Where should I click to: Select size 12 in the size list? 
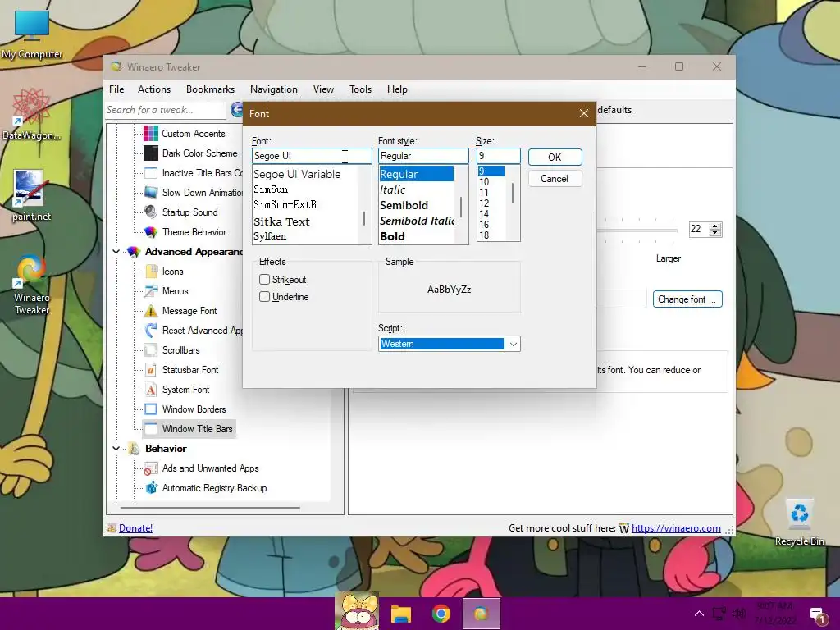click(x=484, y=203)
